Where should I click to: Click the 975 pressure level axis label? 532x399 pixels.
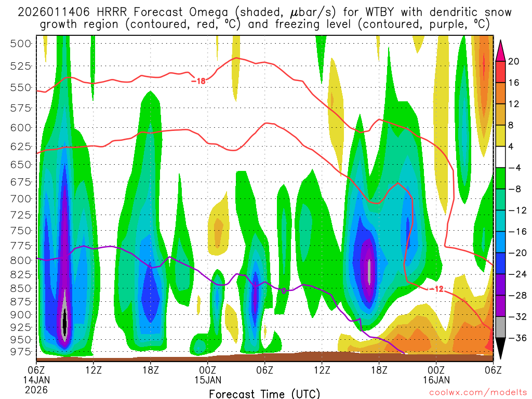pyautogui.click(x=21, y=352)
